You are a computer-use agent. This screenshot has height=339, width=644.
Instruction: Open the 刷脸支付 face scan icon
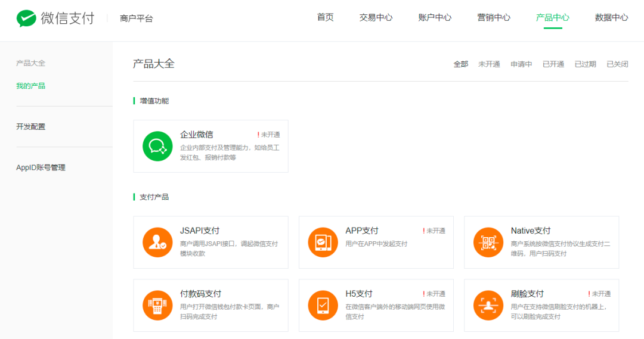(x=488, y=306)
